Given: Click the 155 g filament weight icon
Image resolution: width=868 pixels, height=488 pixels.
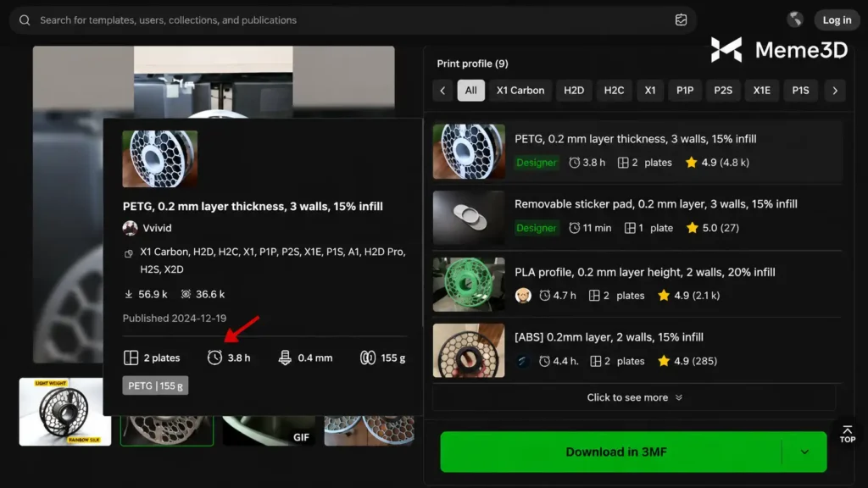Looking at the screenshot, I should [x=368, y=358].
